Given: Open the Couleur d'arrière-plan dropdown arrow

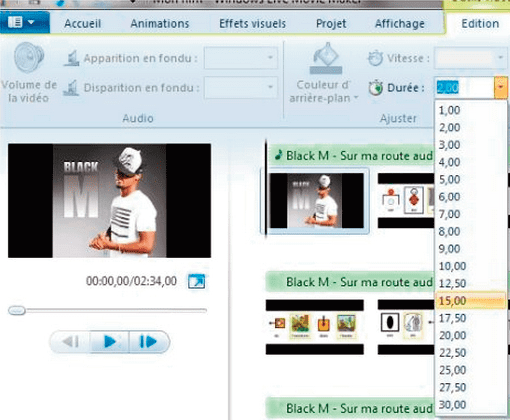Looking at the screenshot, I should coord(356,98).
